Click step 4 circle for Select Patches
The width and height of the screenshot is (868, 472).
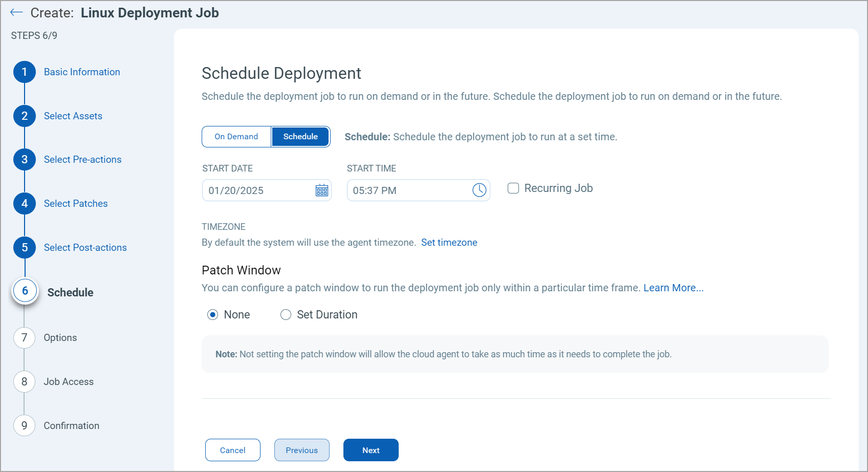(24, 203)
